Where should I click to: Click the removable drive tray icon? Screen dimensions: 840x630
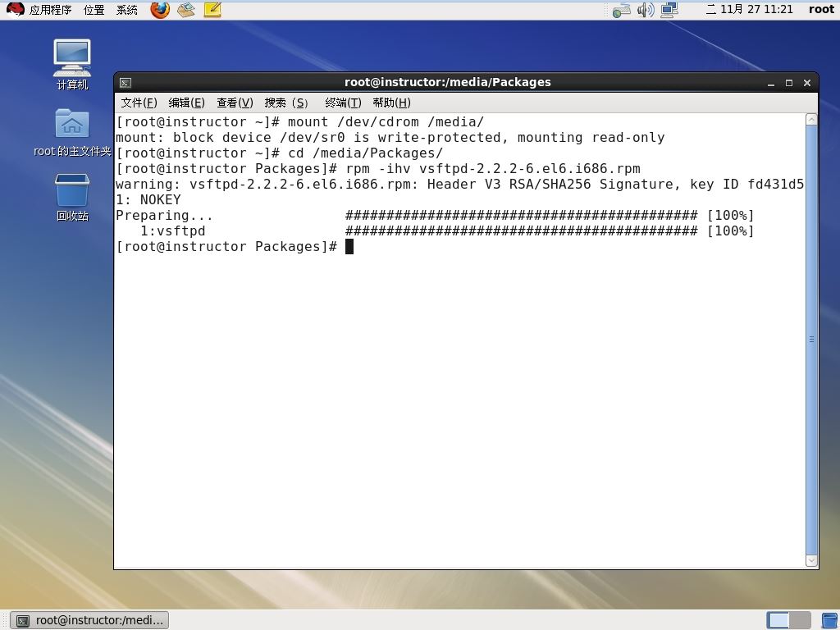[622, 10]
